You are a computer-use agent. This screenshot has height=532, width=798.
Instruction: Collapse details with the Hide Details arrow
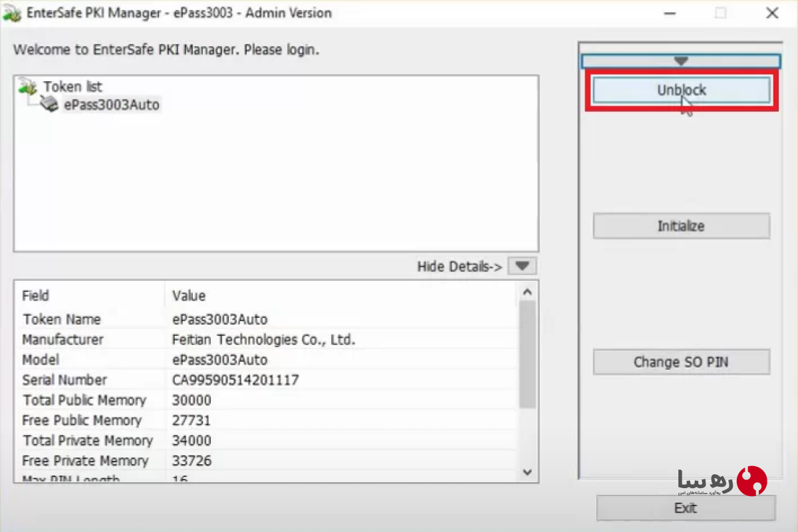[x=522, y=266]
